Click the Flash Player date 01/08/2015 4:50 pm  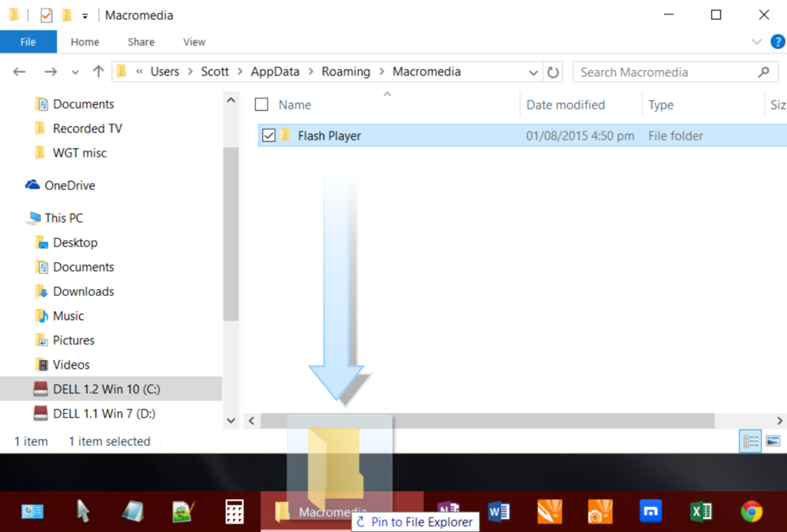pyautogui.click(x=579, y=136)
